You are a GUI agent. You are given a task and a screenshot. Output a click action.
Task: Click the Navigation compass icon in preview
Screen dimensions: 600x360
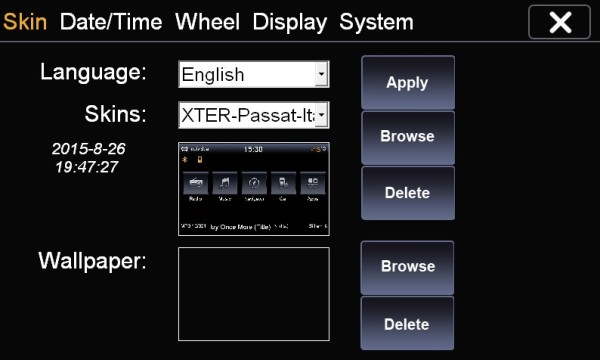pyautogui.click(x=254, y=183)
